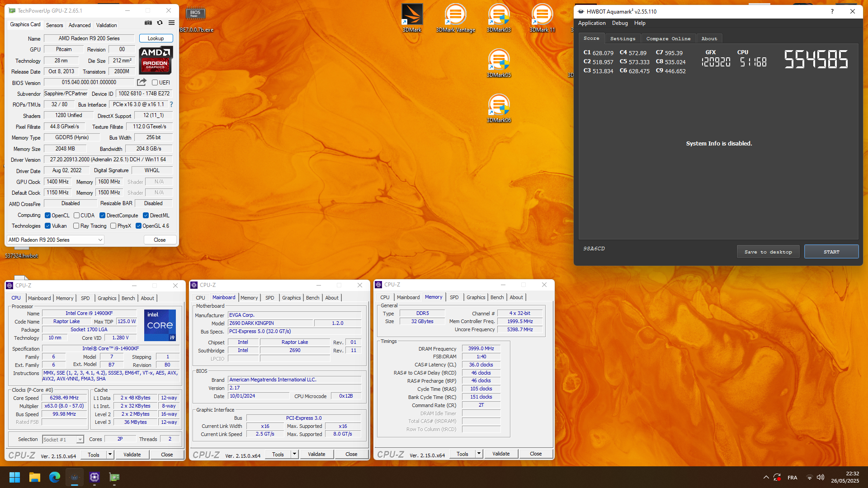The height and width of the screenshot is (488, 868).
Task: Open the Windows Start menu
Action: point(14,477)
